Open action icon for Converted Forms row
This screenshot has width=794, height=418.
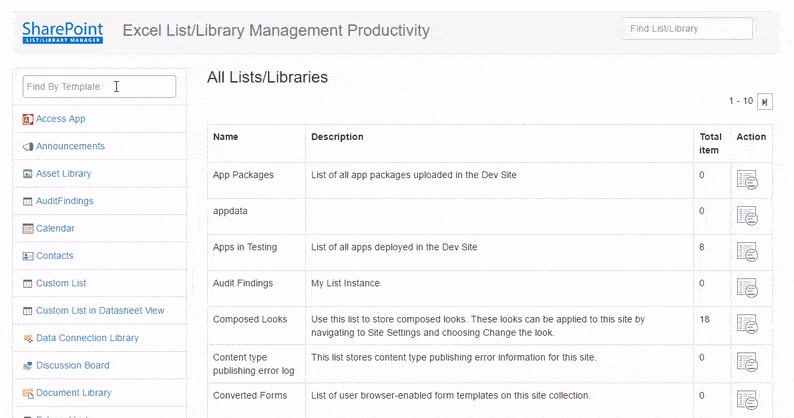pyautogui.click(x=747, y=400)
